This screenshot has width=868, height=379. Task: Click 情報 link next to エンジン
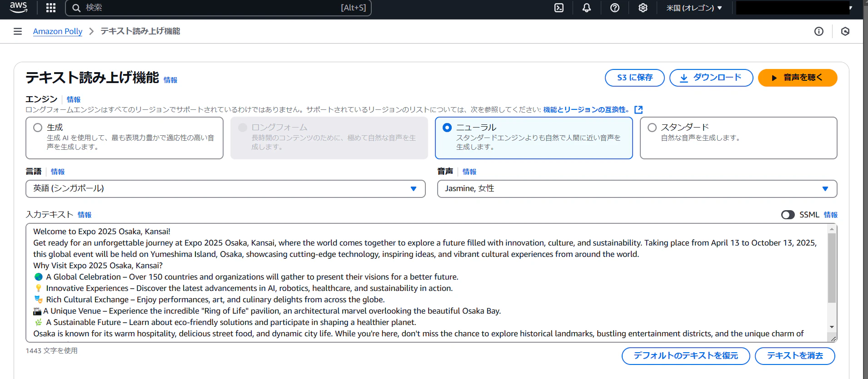tap(74, 99)
